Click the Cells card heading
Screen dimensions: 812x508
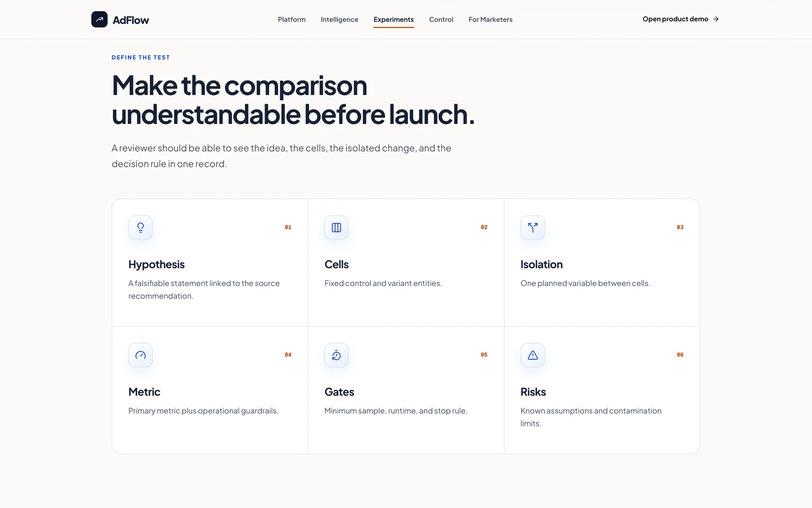(336, 265)
